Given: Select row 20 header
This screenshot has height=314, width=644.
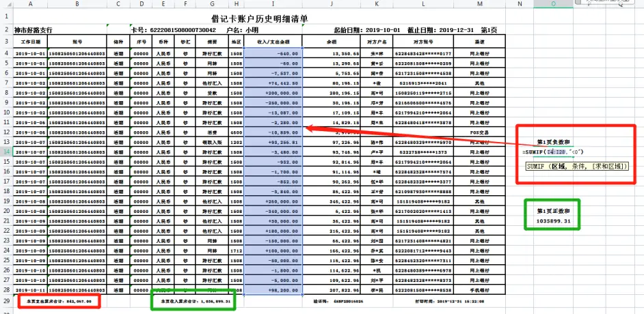Looking at the screenshot, I should click(x=7, y=211).
